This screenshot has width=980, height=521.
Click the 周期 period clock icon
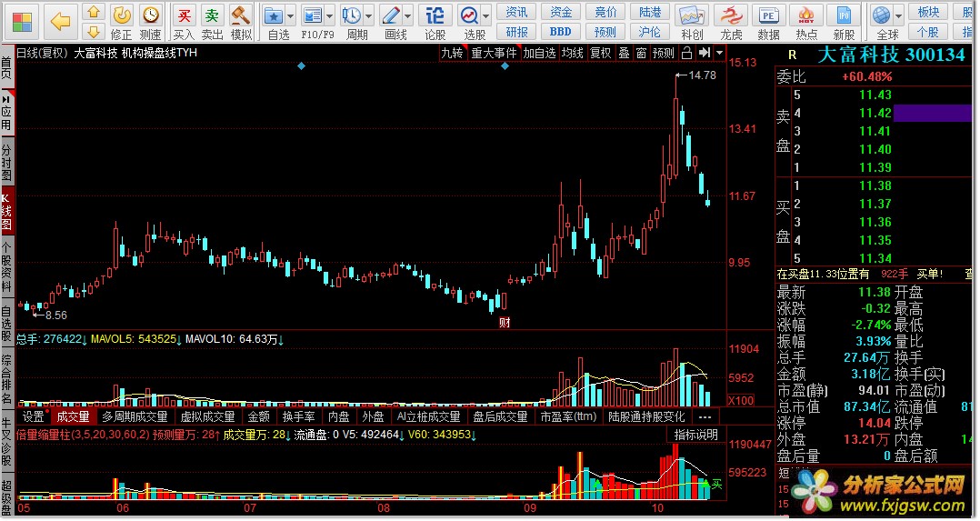352,15
